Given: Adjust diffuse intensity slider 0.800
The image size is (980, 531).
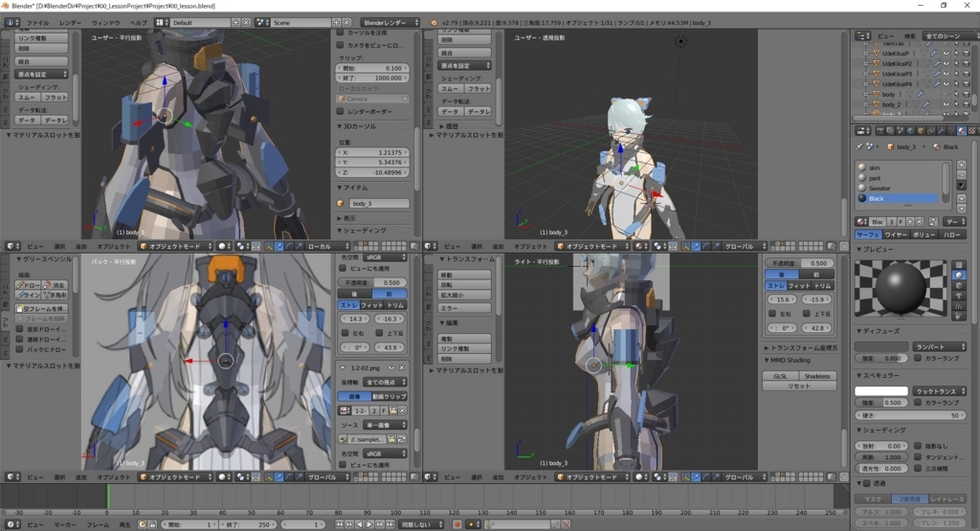Looking at the screenshot, I should tap(881, 358).
